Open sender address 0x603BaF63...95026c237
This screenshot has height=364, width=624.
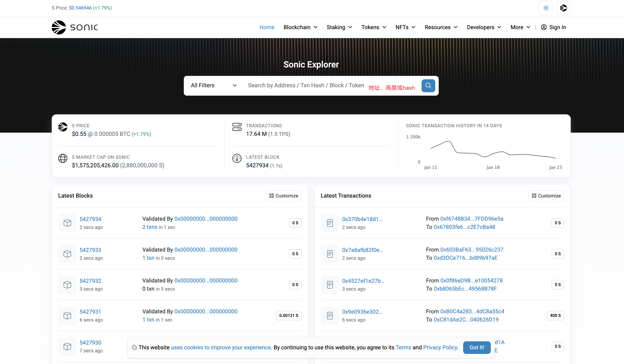pos(472,249)
